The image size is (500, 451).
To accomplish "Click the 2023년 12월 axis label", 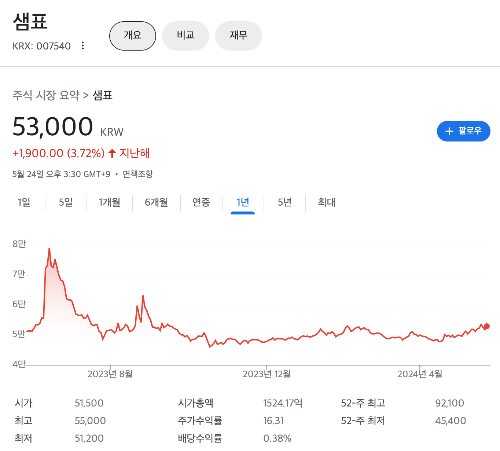I will (266, 374).
